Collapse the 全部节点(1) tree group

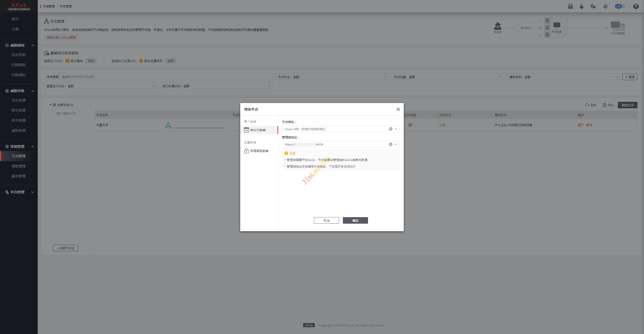50,105
